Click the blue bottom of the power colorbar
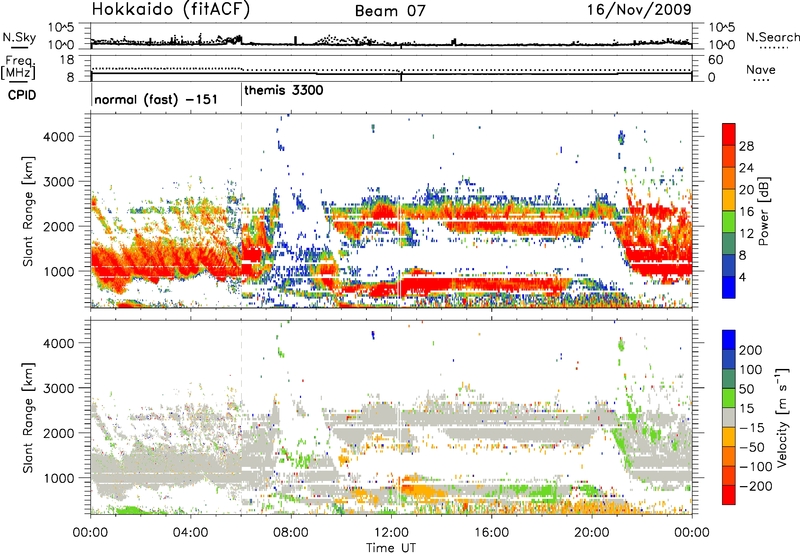 (x=729, y=288)
